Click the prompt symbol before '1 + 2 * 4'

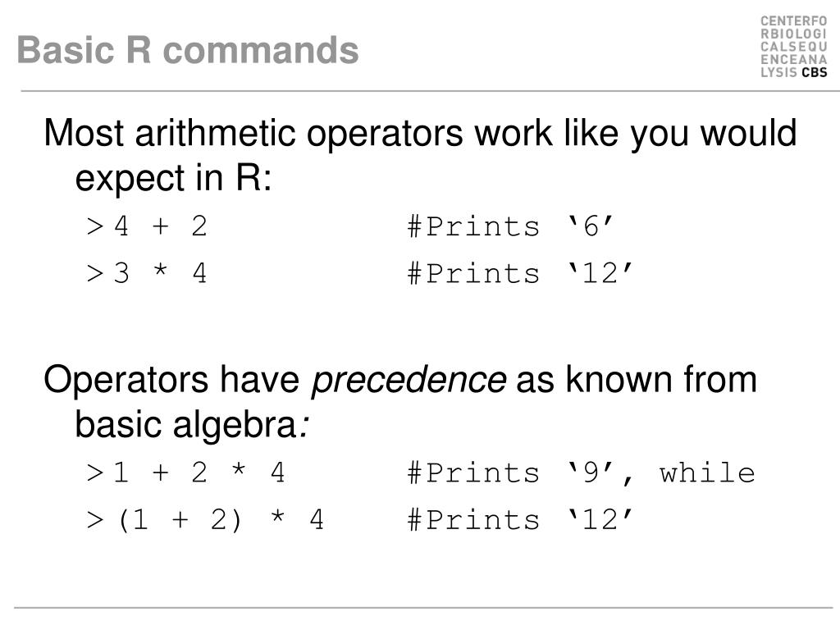coord(94,473)
